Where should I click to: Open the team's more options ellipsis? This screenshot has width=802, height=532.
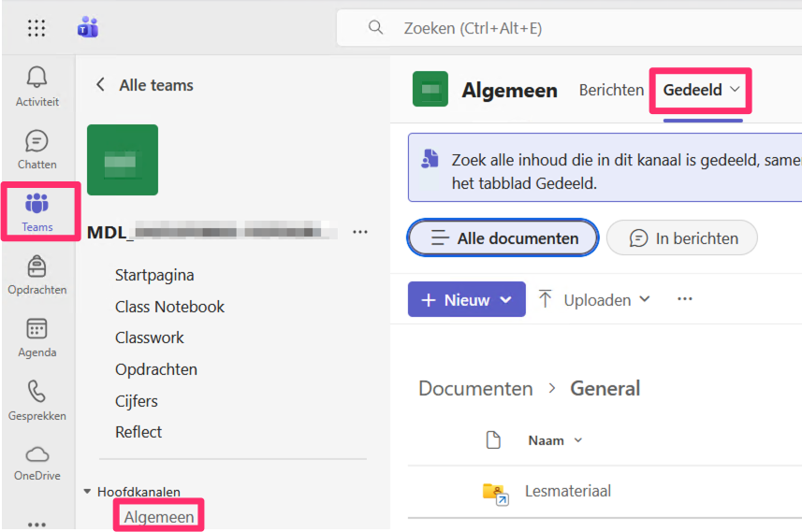click(x=360, y=232)
